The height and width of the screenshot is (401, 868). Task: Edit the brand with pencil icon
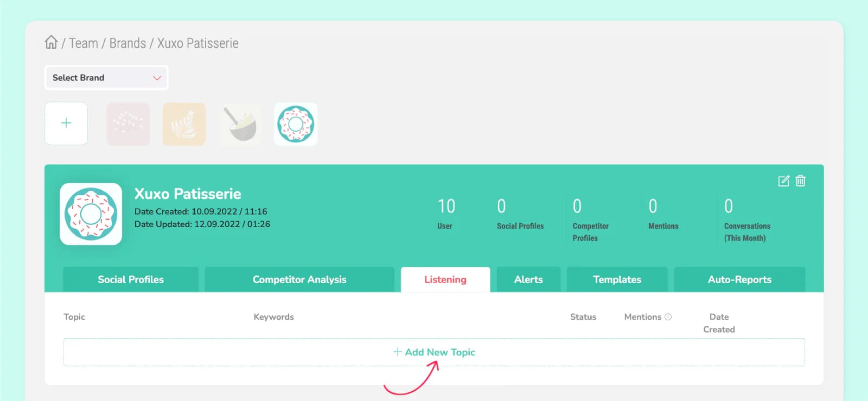783,181
